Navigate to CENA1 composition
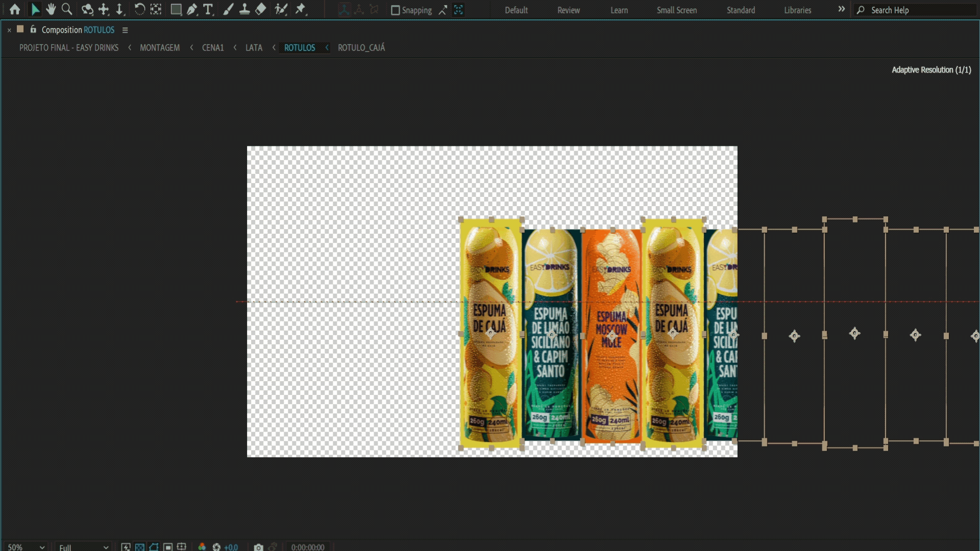Image resolution: width=980 pixels, height=551 pixels. click(x=213, y=47)
